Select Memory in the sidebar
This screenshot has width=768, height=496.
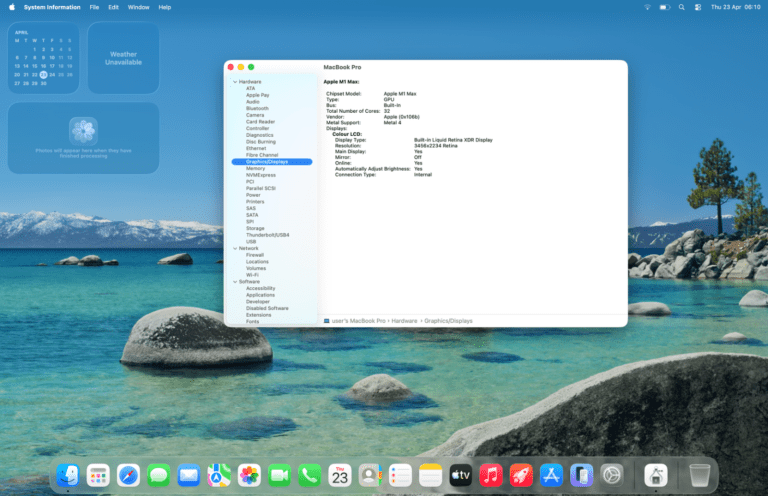[255, 168]
